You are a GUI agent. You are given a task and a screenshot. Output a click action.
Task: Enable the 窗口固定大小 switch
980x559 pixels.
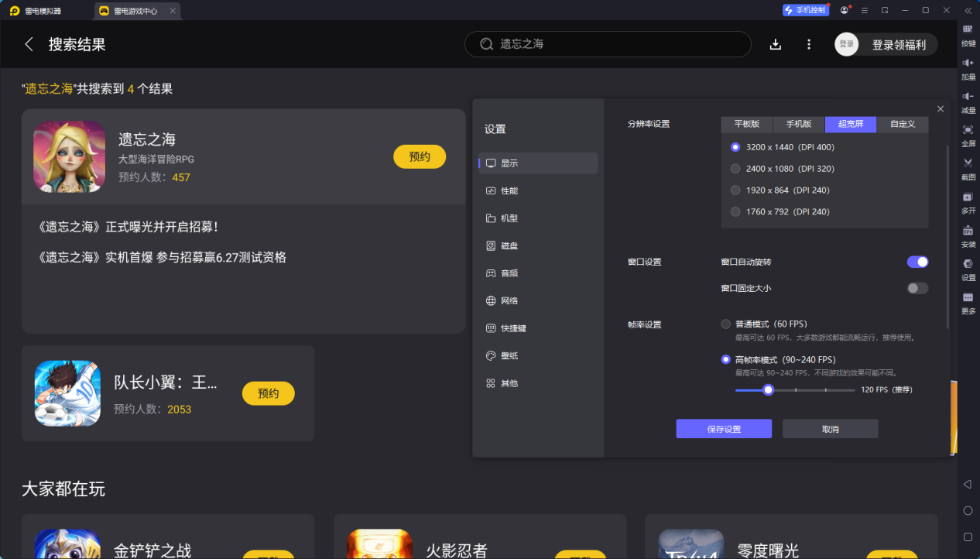(917, 288)
